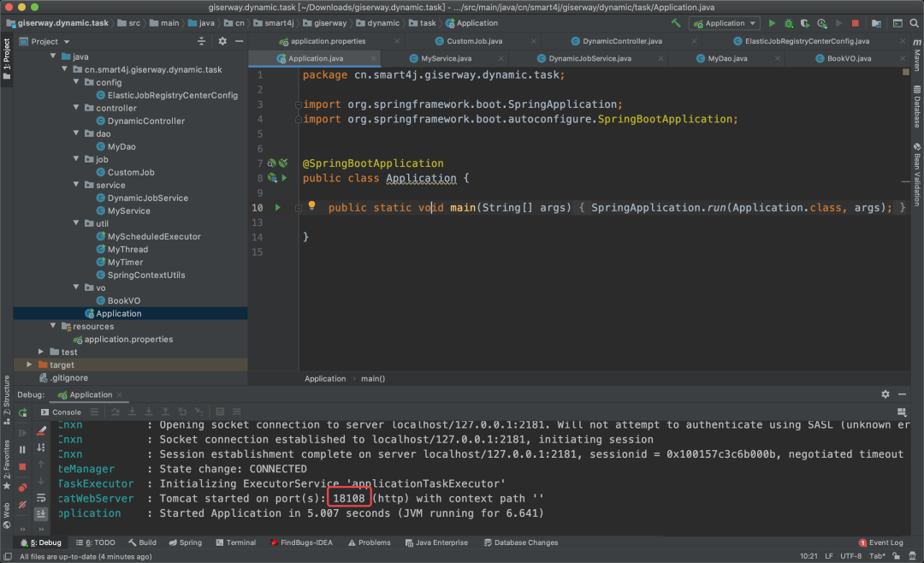Click the run gutter arrow beside class Application

(x=285, y=178)
